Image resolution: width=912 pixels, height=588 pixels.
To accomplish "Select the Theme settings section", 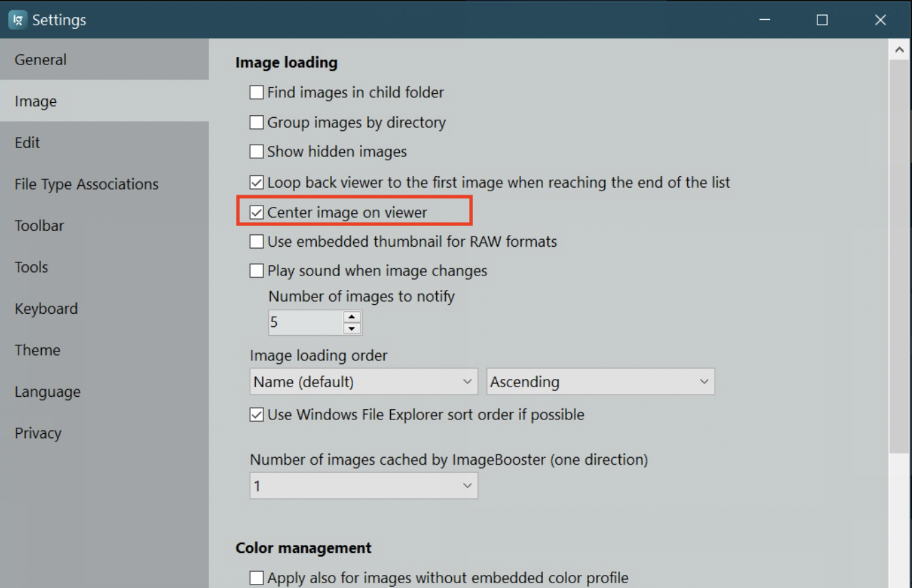I will tap(38, 350).
